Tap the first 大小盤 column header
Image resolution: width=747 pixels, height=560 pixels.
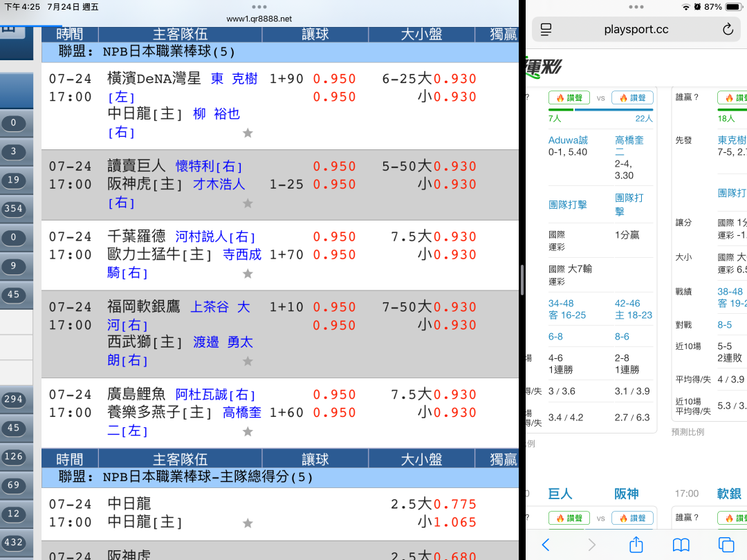pos(421,35)
